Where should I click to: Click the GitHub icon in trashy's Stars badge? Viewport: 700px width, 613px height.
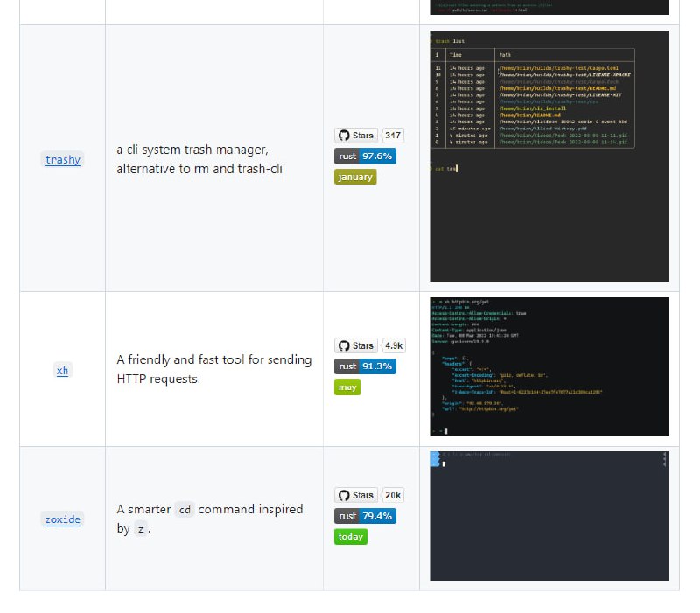tap(344, 136)
